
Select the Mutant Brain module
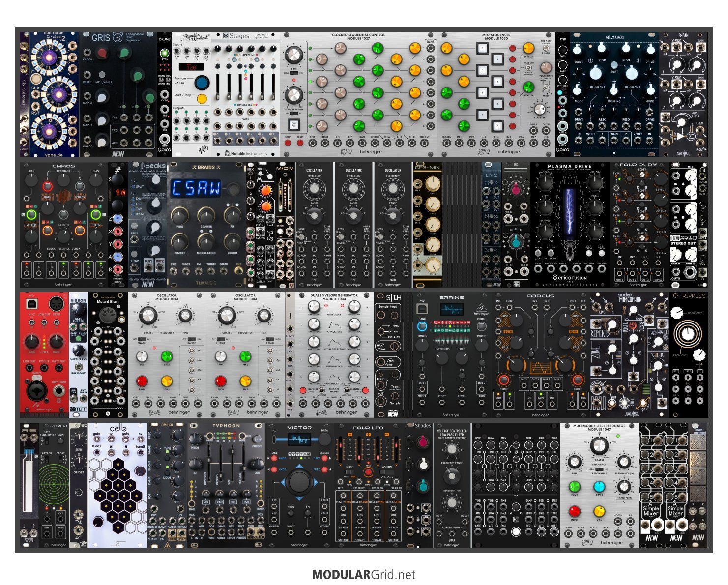[x=108, y=355]
